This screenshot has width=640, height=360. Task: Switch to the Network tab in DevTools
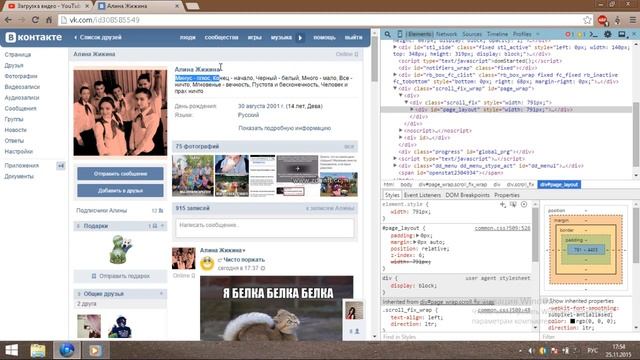coord(446,34)
